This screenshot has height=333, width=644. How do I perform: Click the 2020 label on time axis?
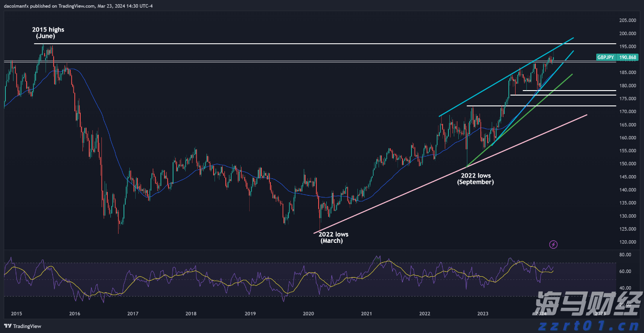click(308, 313)
